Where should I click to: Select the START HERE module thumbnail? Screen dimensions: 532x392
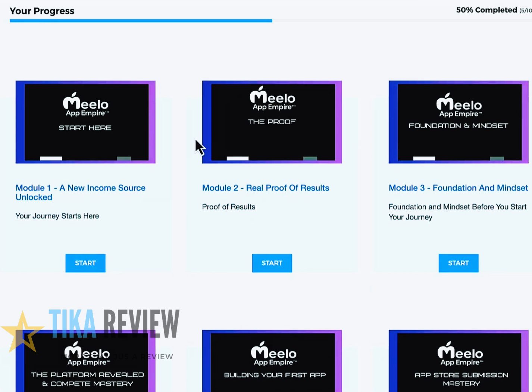point(85,122)
